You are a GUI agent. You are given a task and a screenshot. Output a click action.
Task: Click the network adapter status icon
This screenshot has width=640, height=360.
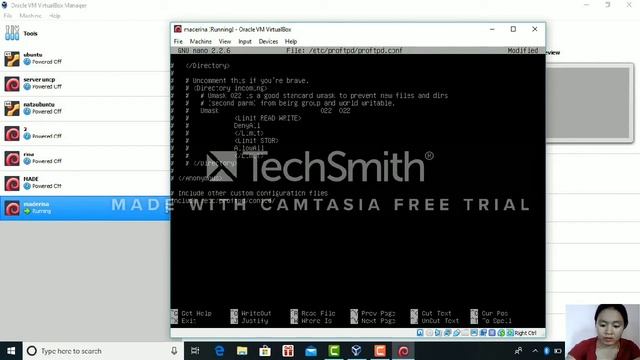[x=447, y=333]
